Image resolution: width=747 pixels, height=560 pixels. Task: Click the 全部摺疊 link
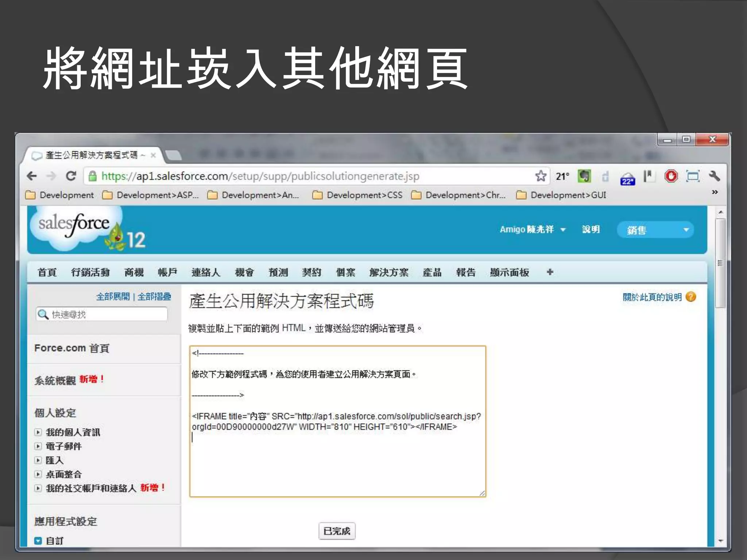(154, 296)
